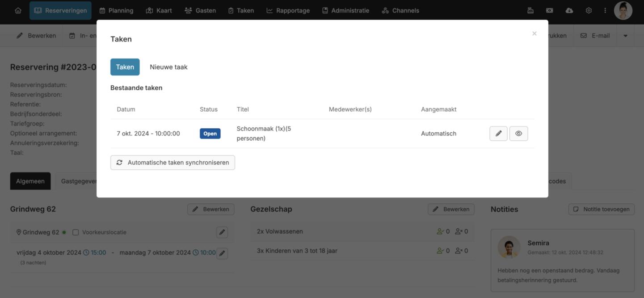Switch to the Nieuwe taak tab
Viewport: 644px width, 298px height.
[168, 67]
